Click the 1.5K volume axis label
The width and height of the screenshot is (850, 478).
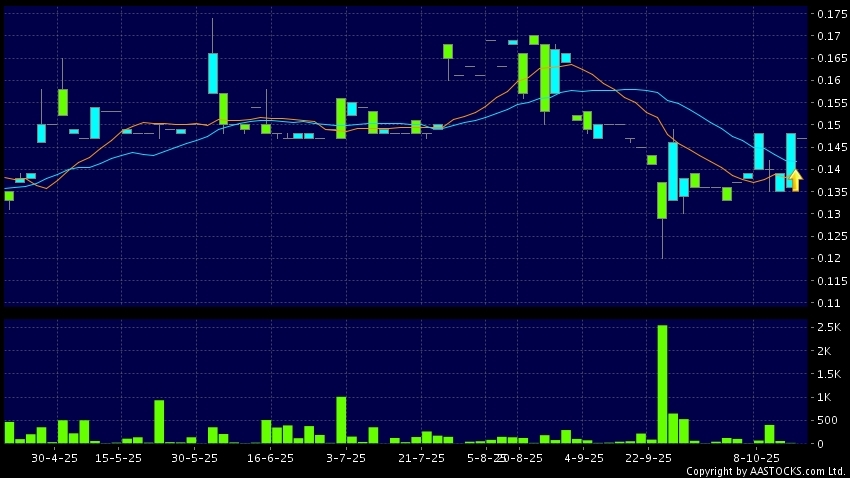coord(829,374)
